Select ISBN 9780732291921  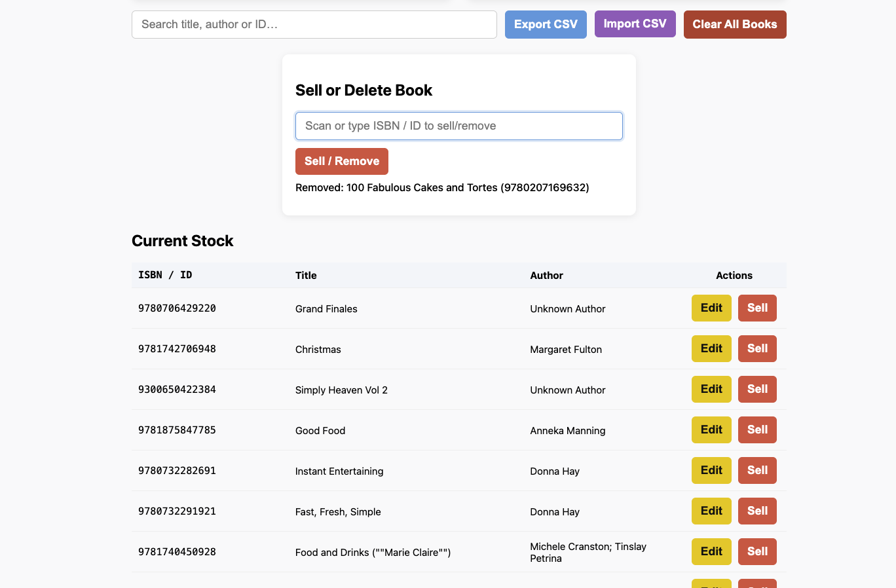pyautogui.click(x=177, y=511)
